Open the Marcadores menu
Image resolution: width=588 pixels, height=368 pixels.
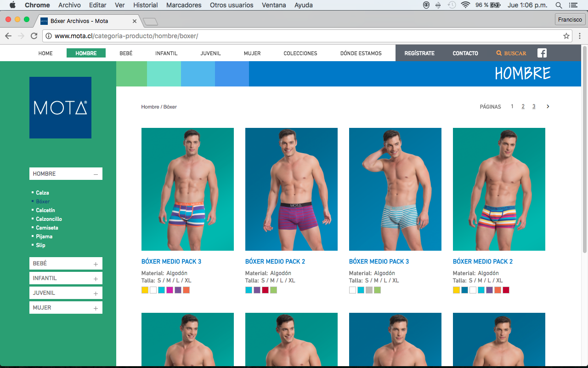[184, 5]
